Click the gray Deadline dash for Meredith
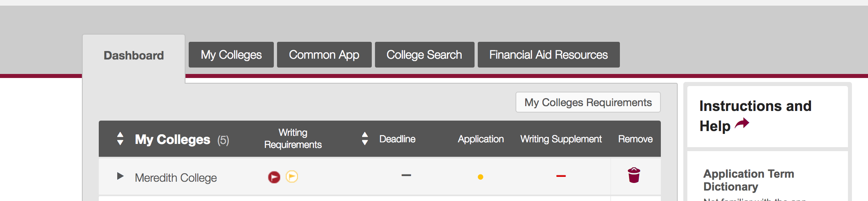 tap(406, 175)
